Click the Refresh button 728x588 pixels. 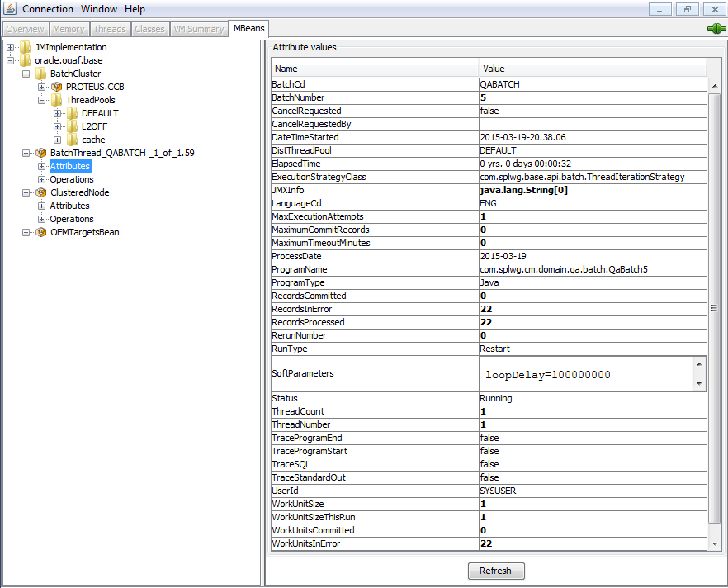495,571
